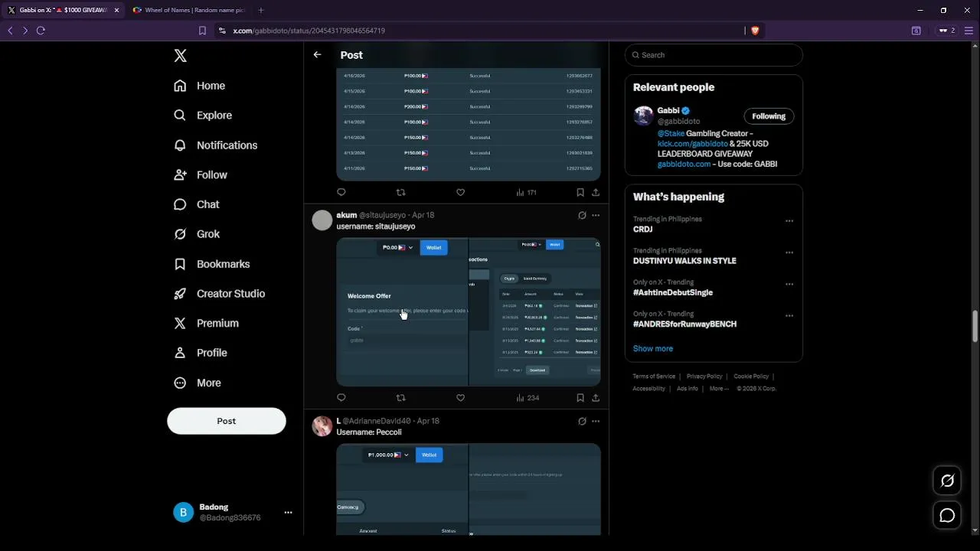Viewport: 980px width, 551px height.
Task: Bookmark akum's post
Action: [580, 398]
